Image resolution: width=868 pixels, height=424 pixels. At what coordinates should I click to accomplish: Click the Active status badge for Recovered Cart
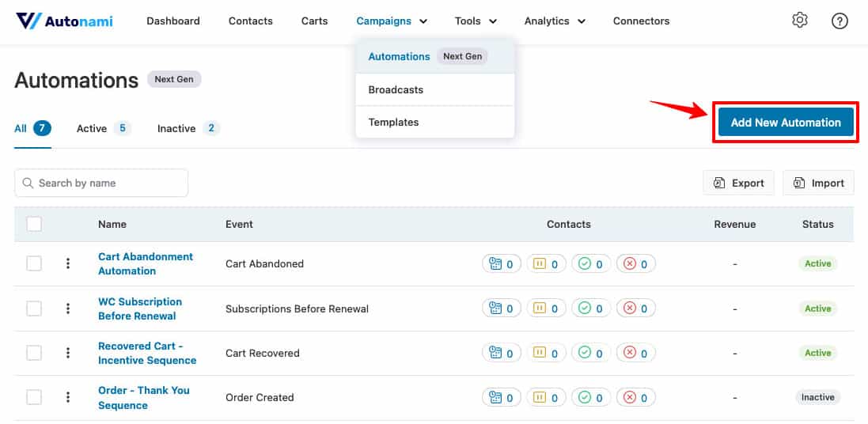coord(817,353)
